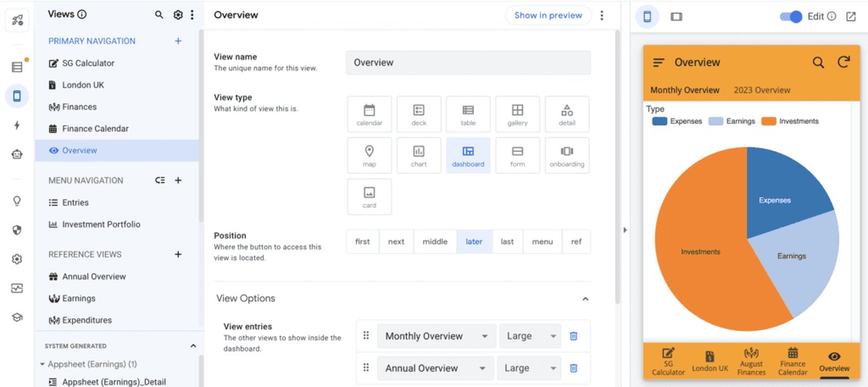Click the Show in preview button
Screen dimensions: 868x387
click(548, 14)
